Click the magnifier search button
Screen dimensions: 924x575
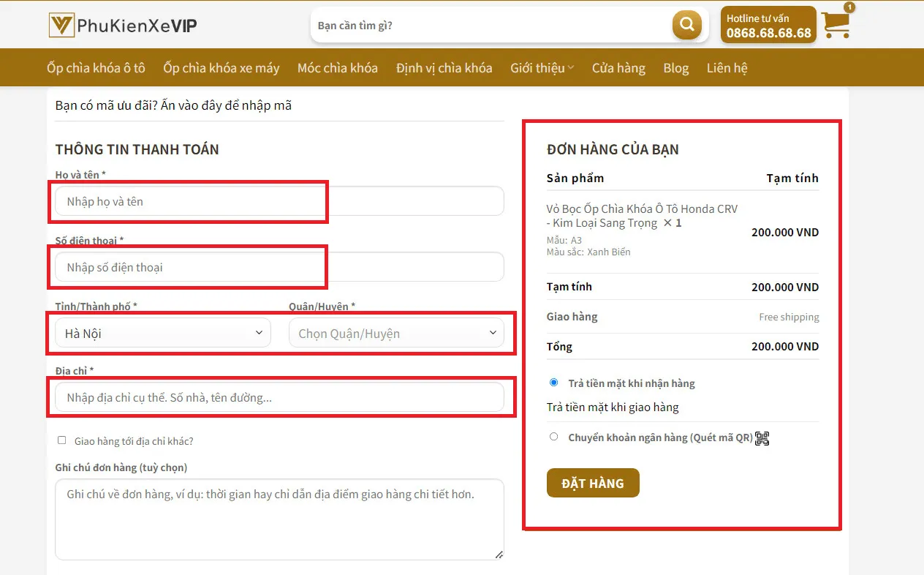point(686,26)
